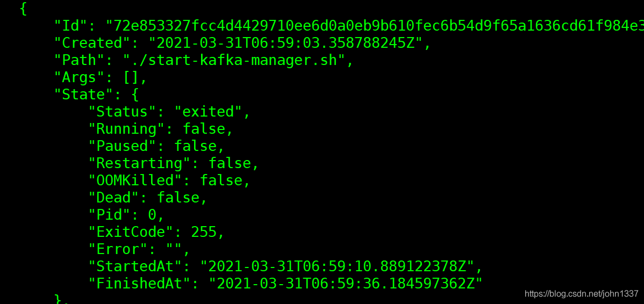Viewport: 644px width, 304px height.
Task: Click the empty "Args" brackets
Action: coord(131,77)
